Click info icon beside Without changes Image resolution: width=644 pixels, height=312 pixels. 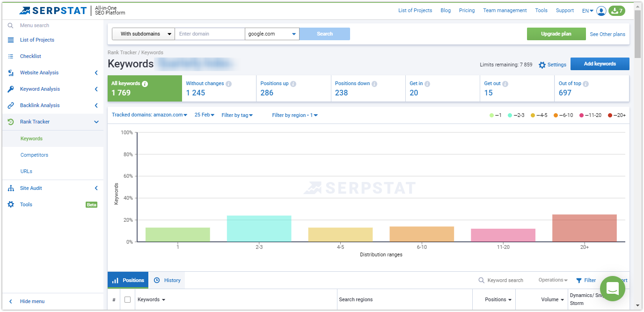[x=228, y=84]
